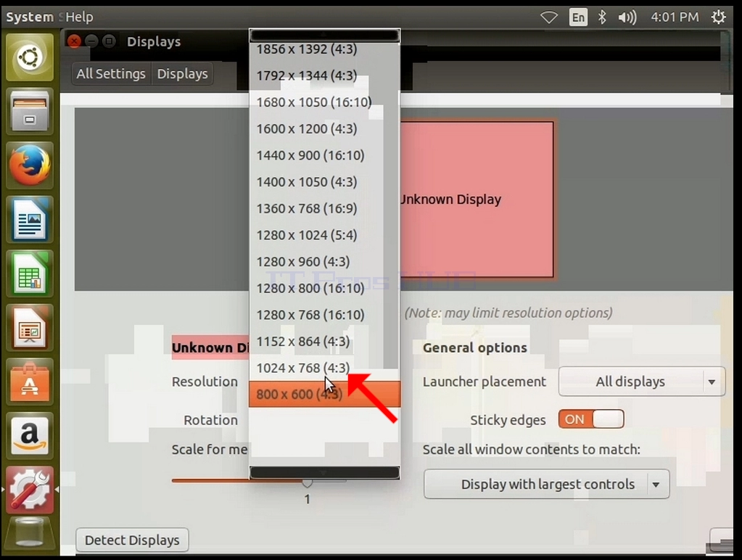Launch Firefox from the launcher
This screenshot has width=742, height=560.
pyautogui.click(x=30, y=165)
